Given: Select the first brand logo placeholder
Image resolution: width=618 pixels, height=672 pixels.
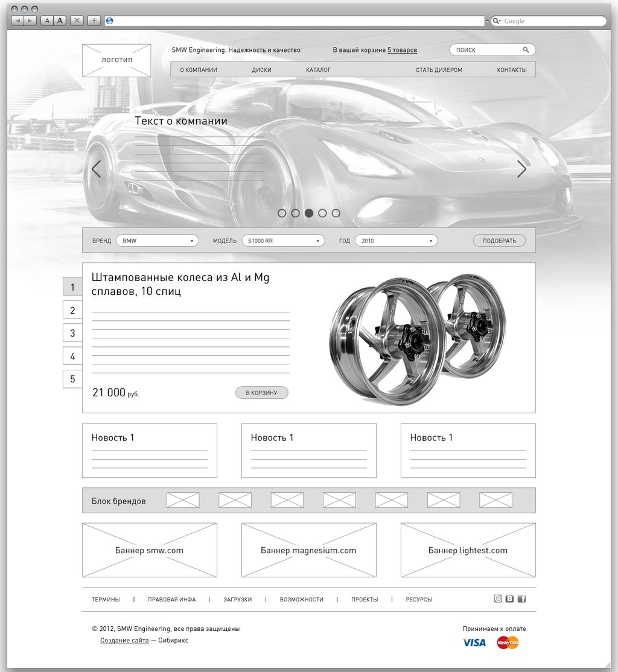Looking at the screenshot, I should 183,500.
